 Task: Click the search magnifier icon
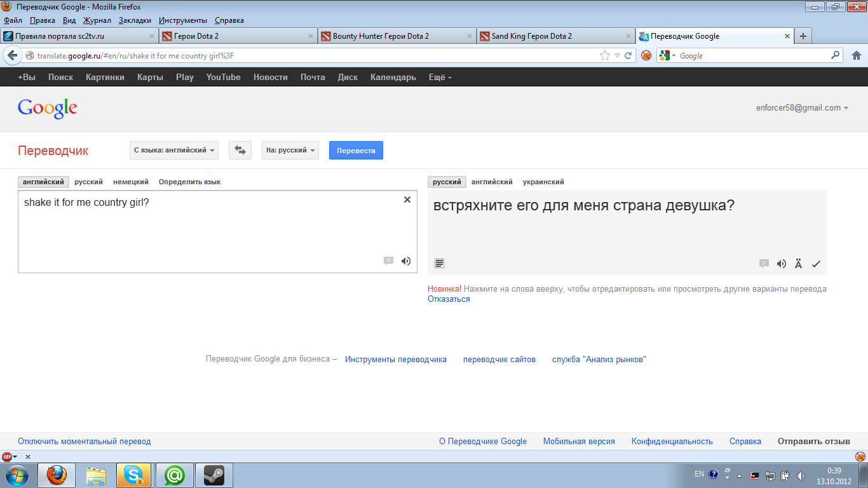click(836, 55)
